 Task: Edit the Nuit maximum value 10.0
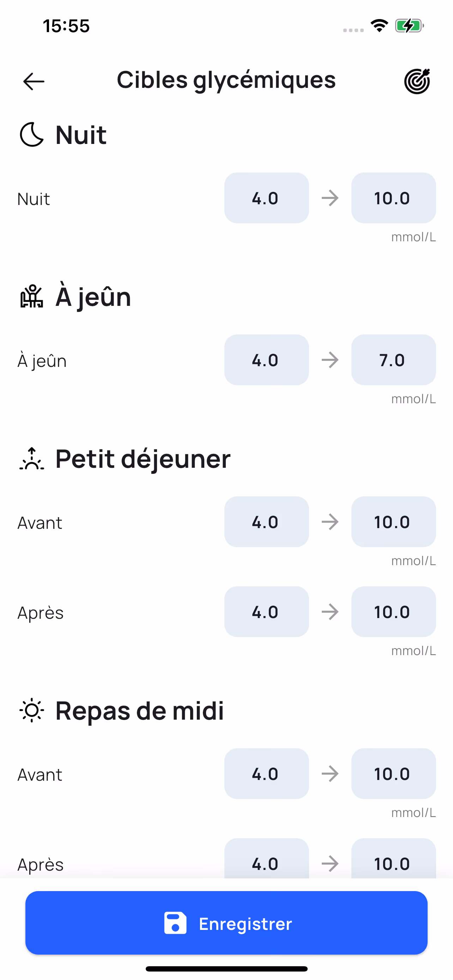click(x=393, y=198)
